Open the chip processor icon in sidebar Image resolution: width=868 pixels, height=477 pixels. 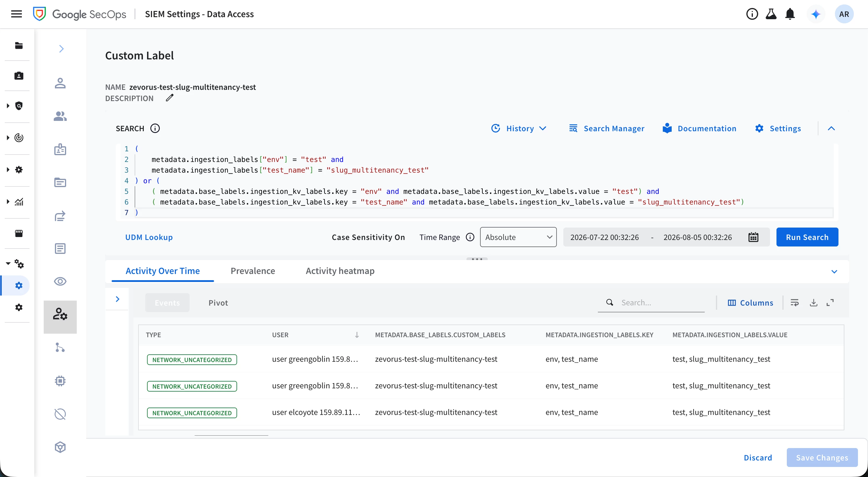(60, 381)
